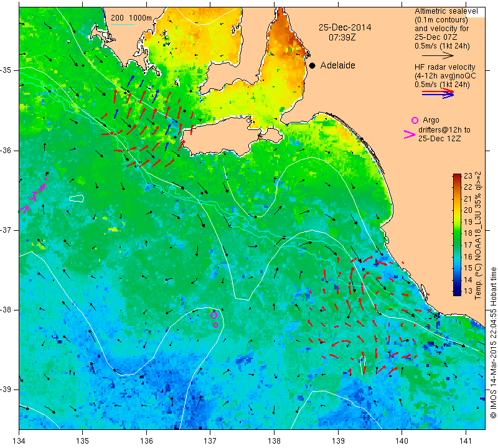This screenshot has width=498, height=448.
Task: Click the larger Argo float circle on the map near 137°E
Action: [214, 315]
